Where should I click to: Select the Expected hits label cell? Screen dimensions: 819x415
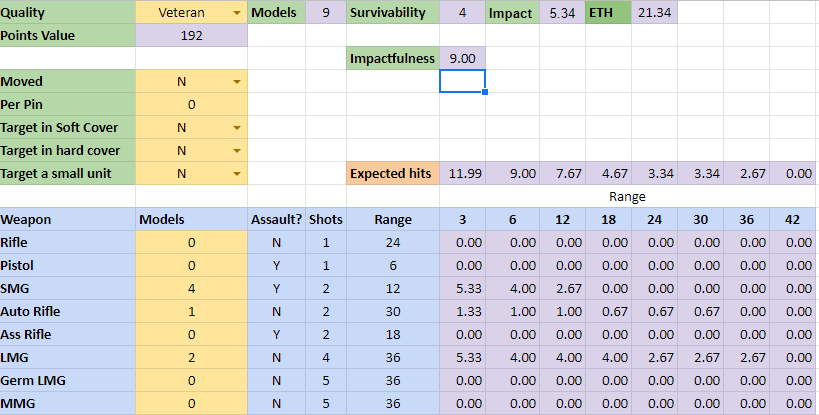tap(392, 174)
